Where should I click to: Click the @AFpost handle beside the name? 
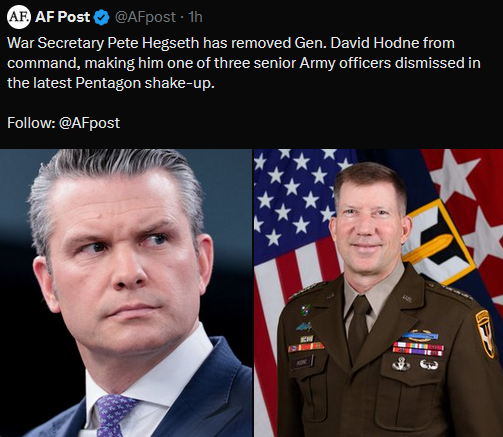(145, 17)
